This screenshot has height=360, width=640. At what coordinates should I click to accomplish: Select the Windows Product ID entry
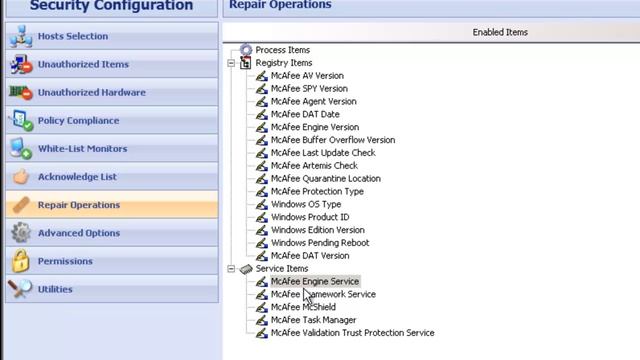click(x=310, y=217)
